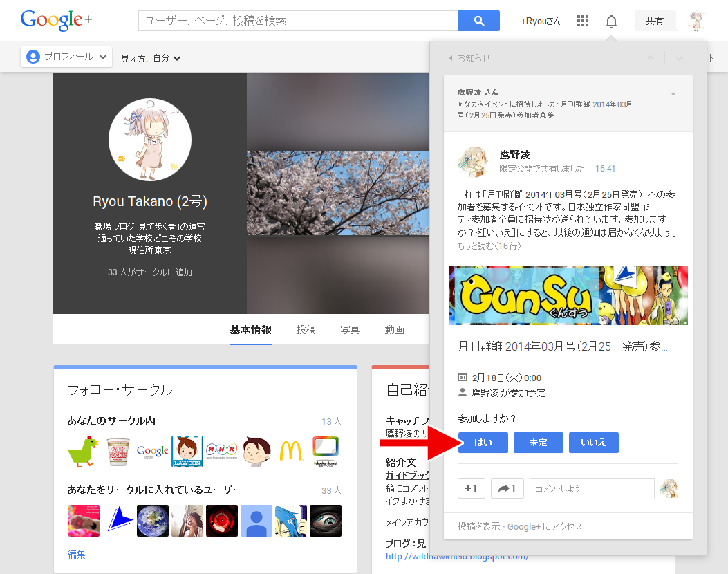This screenshot has width=728, height=574.
Task: Click the red eye follower icon
Action: tap(221, 521)
